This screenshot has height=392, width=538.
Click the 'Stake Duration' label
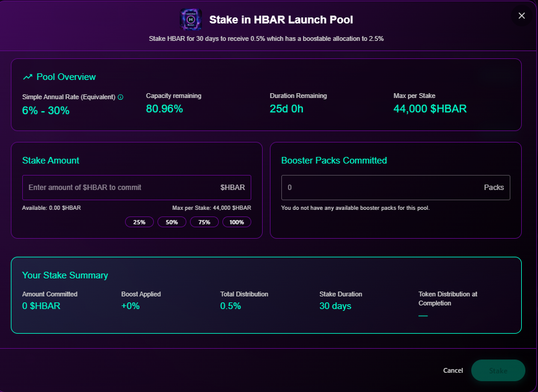(341, 294)
